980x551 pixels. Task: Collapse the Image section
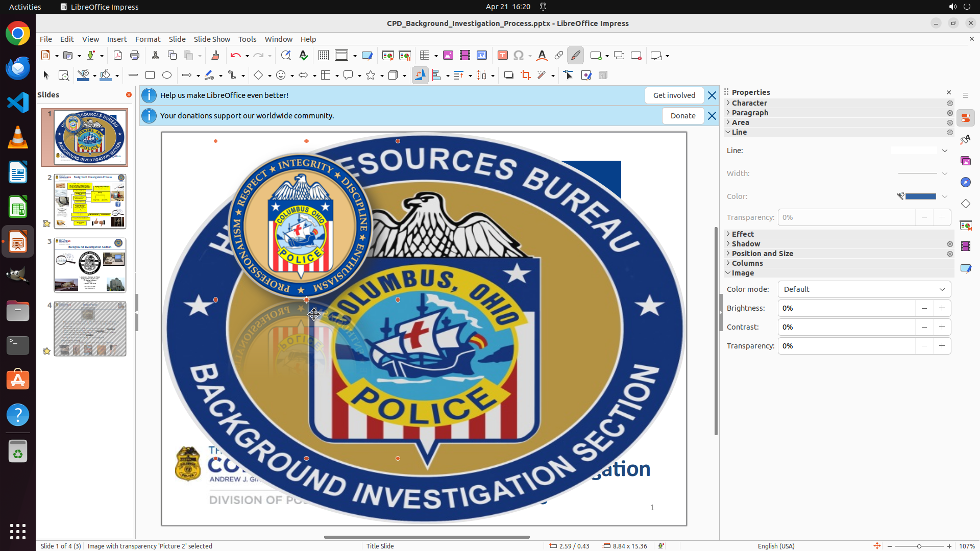(743, 273)
